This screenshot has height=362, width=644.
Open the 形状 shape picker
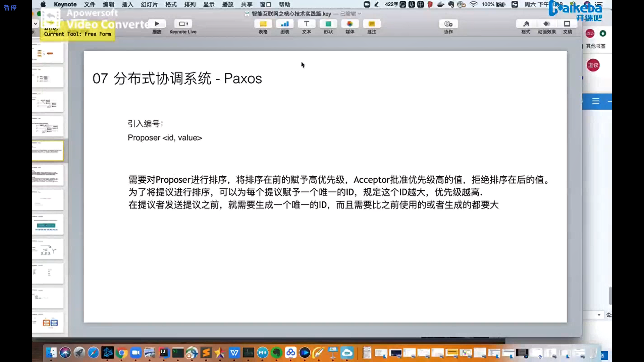tap(328, 24)
